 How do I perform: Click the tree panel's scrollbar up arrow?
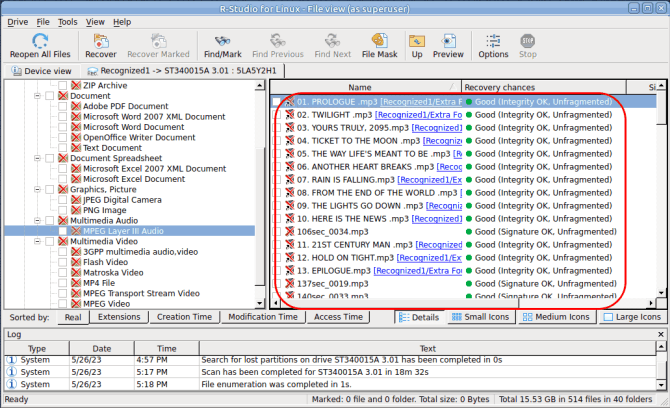point(259,86)
